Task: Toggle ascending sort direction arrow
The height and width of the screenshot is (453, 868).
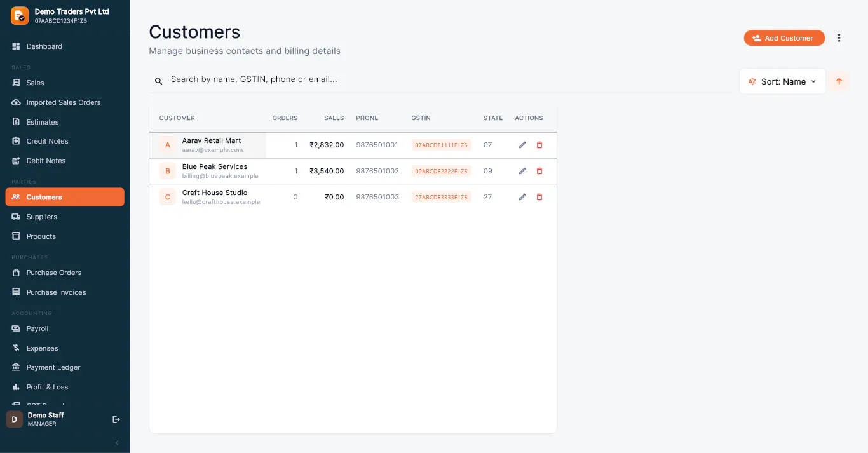Action: click(839, 81)
